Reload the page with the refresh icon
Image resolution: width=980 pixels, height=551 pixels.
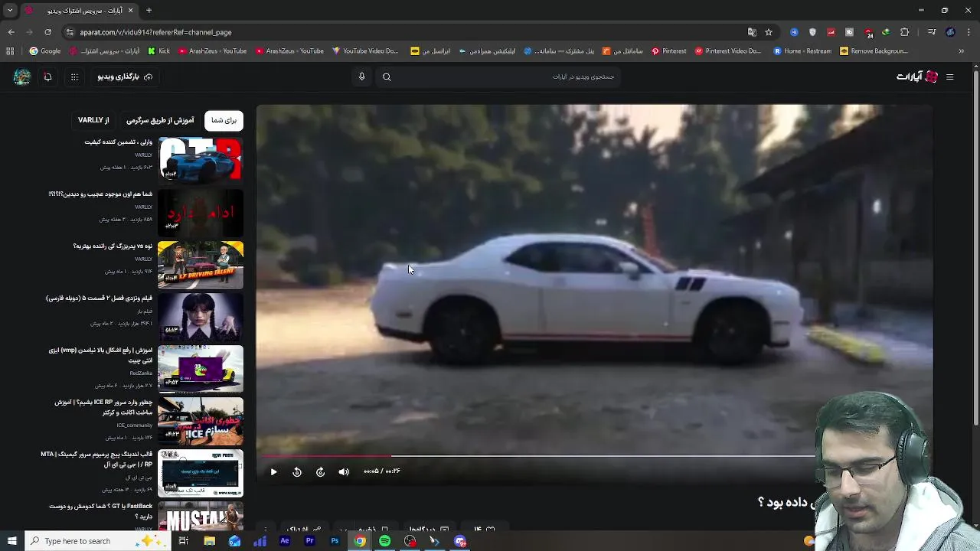point(47,32)
